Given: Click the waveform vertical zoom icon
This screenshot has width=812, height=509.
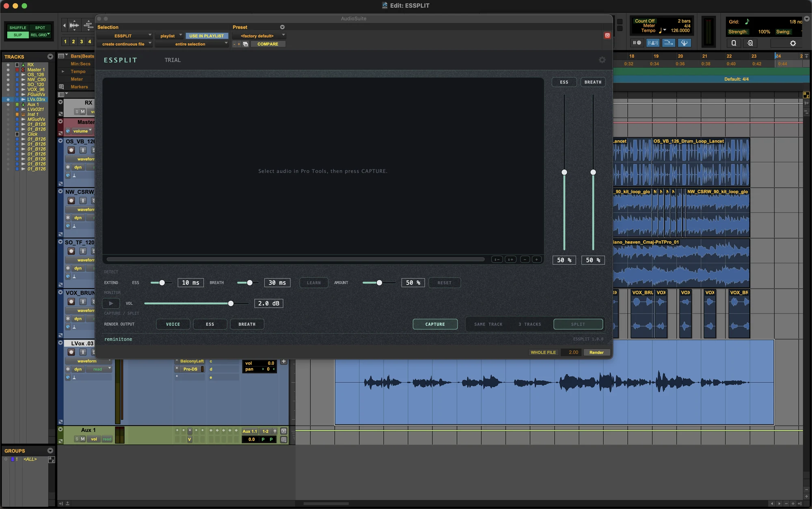Looking at the screenshot, I should click(74, 26).
